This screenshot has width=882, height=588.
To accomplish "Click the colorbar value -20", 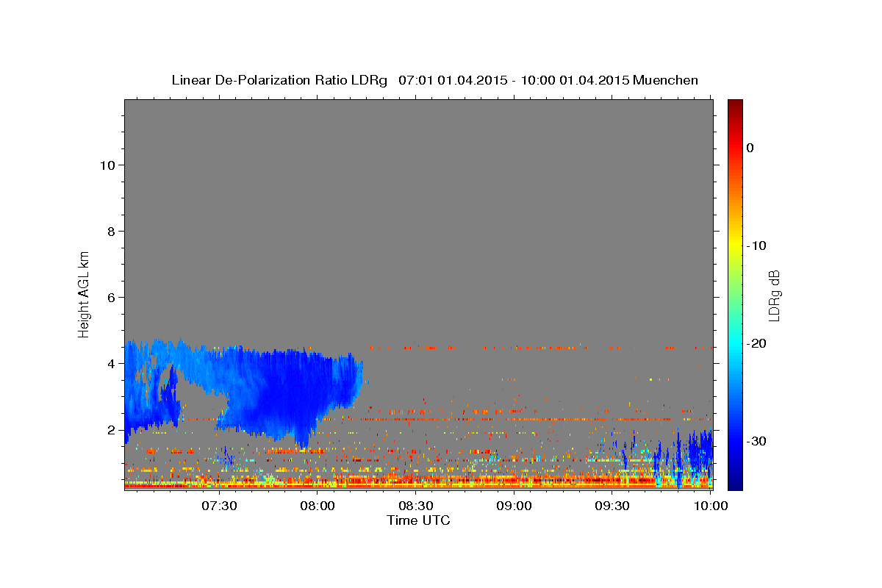I will (x=756, y=343).
